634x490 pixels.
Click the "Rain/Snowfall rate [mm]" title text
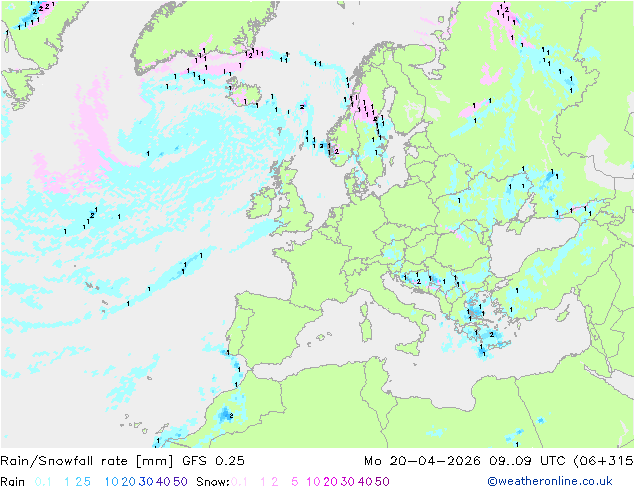click(87, 461)
